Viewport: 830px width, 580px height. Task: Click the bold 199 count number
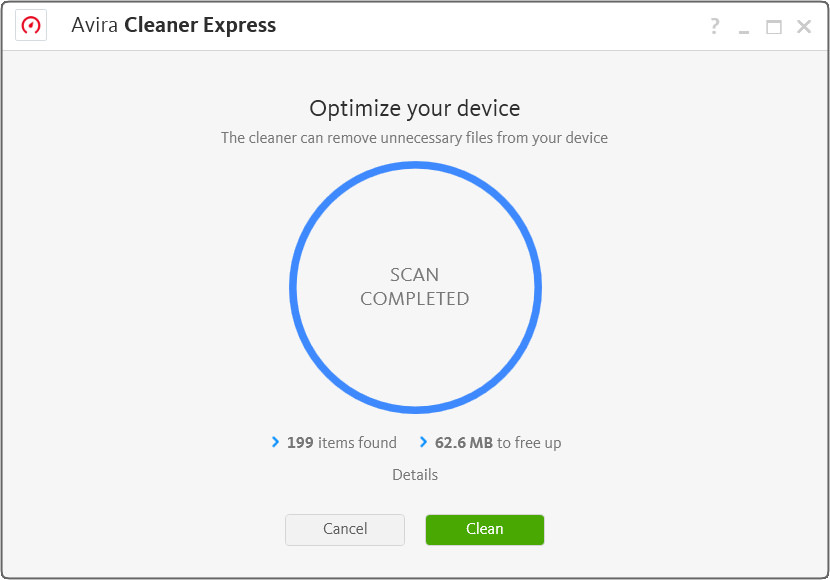point(300,442)
